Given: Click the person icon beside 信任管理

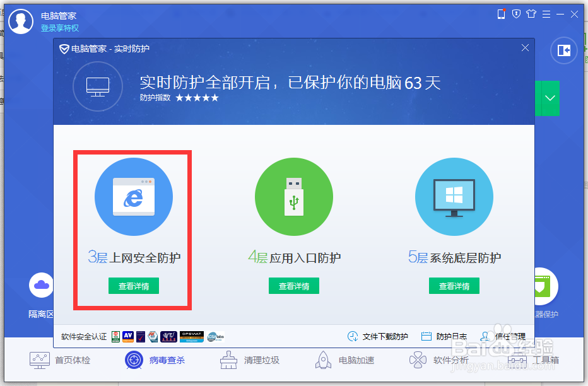Looking at the screenshot, I should pyautogui.click(x=485, y=336).
